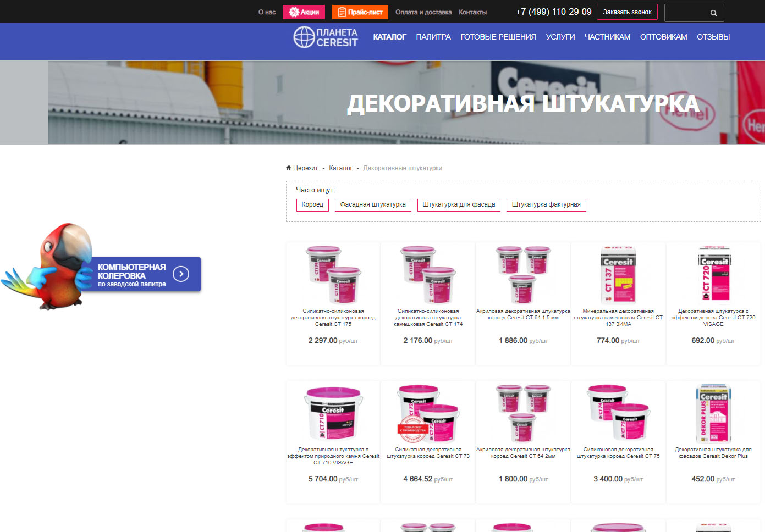
Task: Open Ceresit CT 137 ЗИМА bag image
Action: coord(618,274)
